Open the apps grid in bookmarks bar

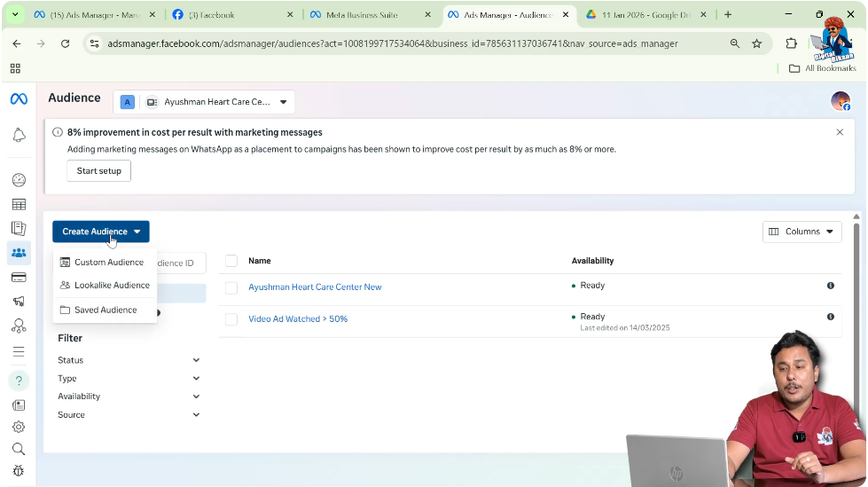(x=15, y=68)
